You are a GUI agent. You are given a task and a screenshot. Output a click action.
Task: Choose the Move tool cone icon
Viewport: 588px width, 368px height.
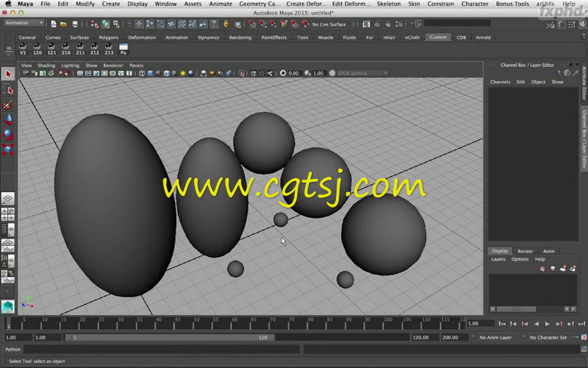pyautogui.click(x=8, y=119)
